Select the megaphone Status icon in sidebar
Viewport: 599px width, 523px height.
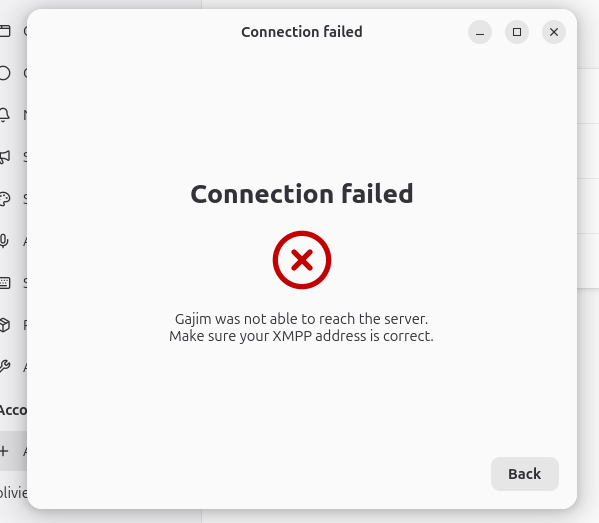(5, 157)
